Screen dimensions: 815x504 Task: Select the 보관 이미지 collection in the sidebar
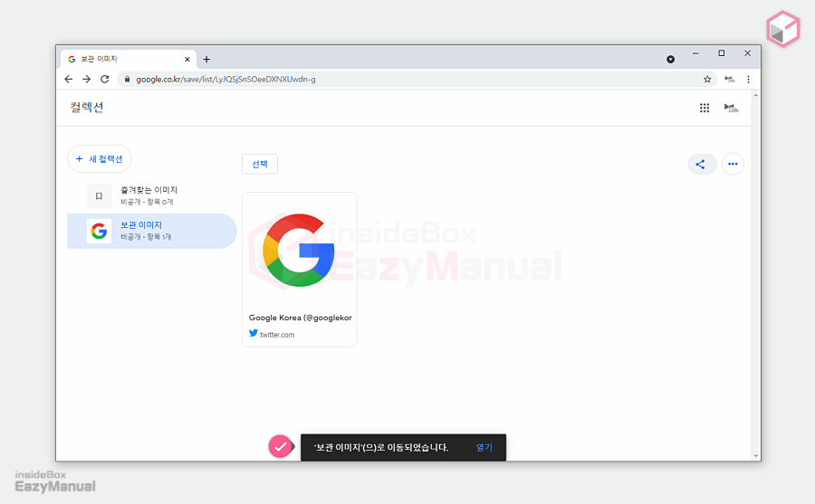coord(152,231)
